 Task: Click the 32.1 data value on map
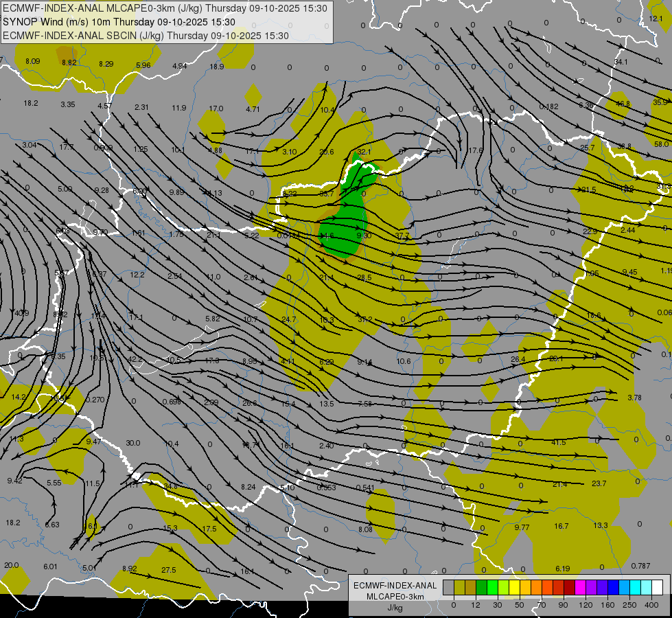364,152
